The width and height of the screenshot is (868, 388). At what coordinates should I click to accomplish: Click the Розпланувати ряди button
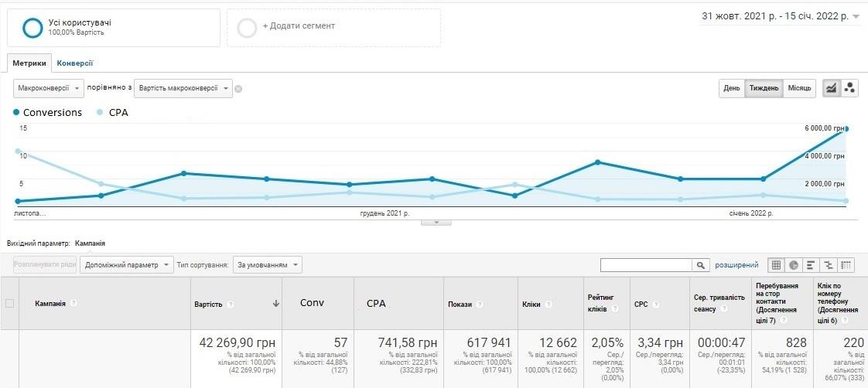pyautogui.click(x=45, y=265)
